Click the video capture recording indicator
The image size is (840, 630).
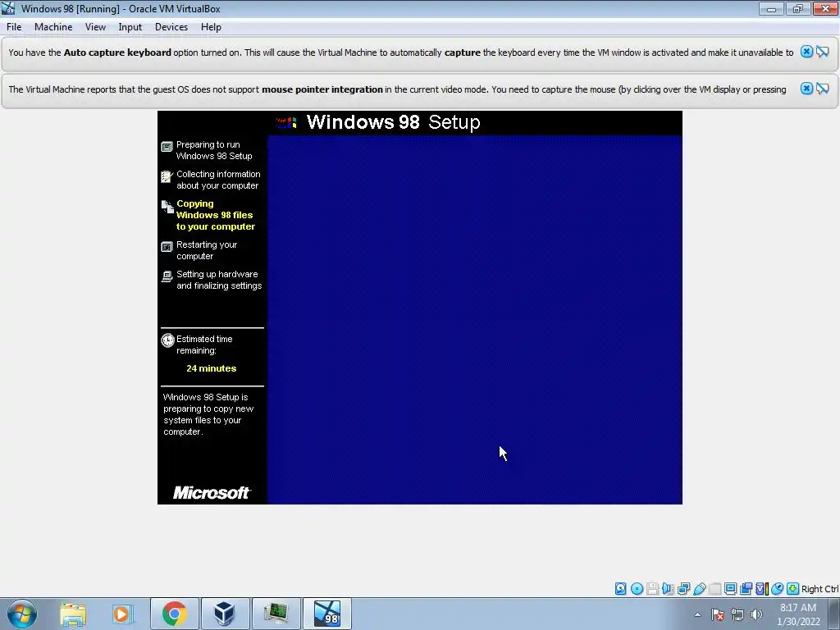click(746, 589)
